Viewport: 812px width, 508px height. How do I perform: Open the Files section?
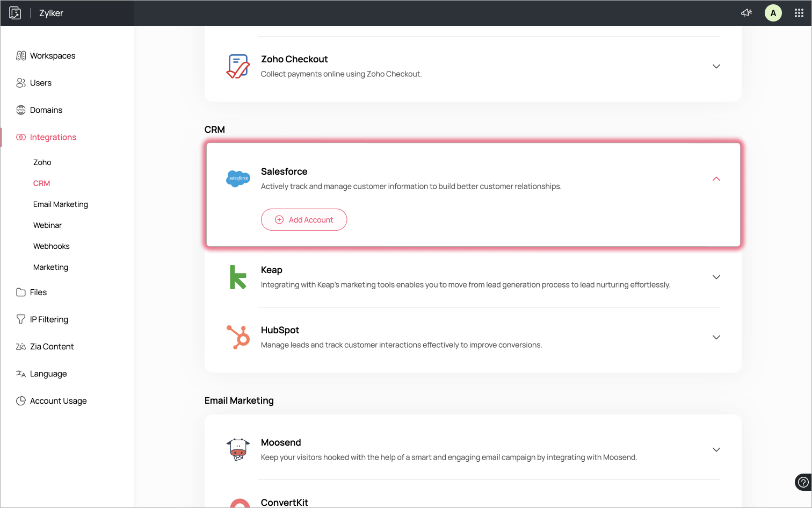[39, 292]
